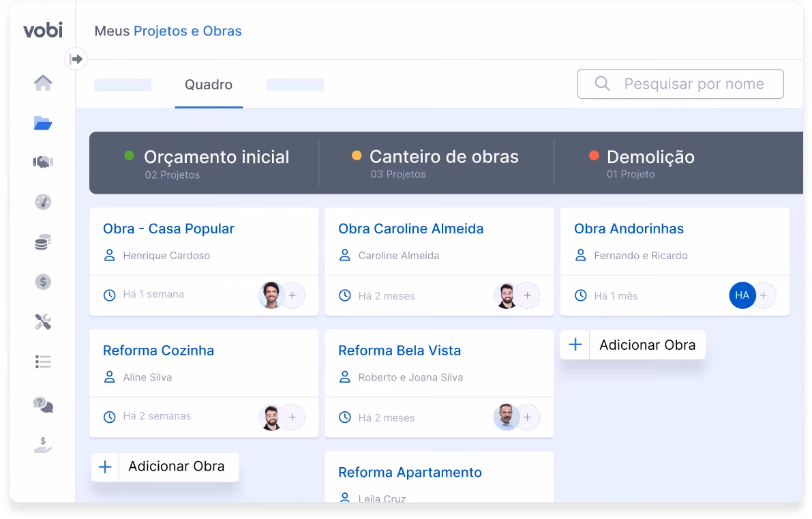Add member to Obra Andorinhas
Image resolution: width=812 pixels, height=519 pixels.
coord(764,295)
